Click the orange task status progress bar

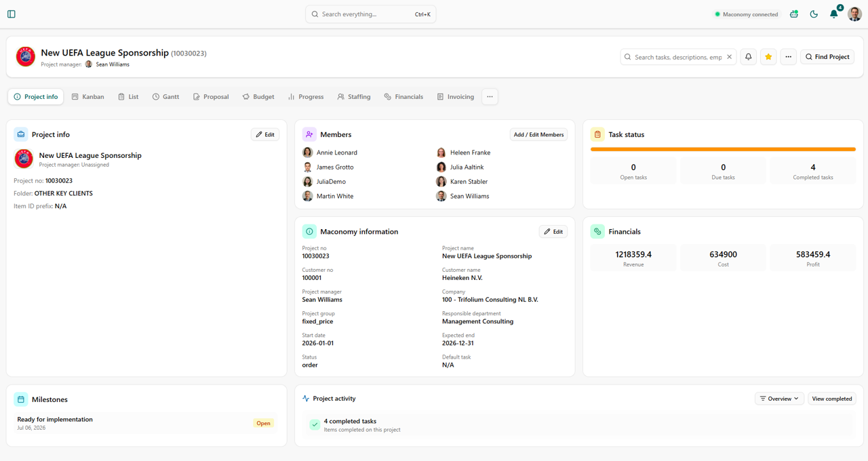pos(723,149)
